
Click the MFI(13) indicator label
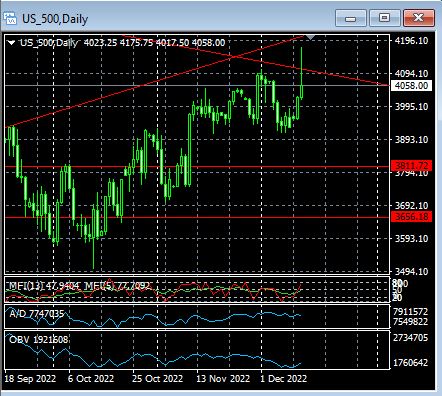coord(27,286)
